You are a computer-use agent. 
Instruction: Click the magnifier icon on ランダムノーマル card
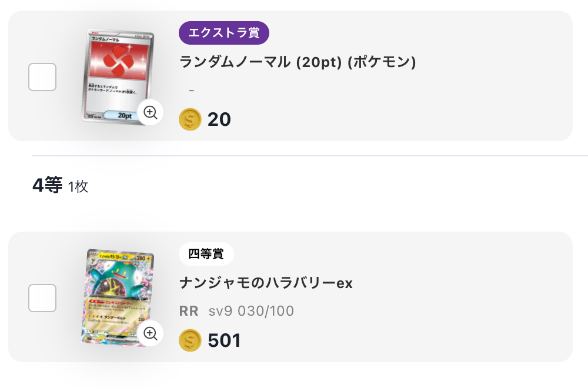coord(151,113)
